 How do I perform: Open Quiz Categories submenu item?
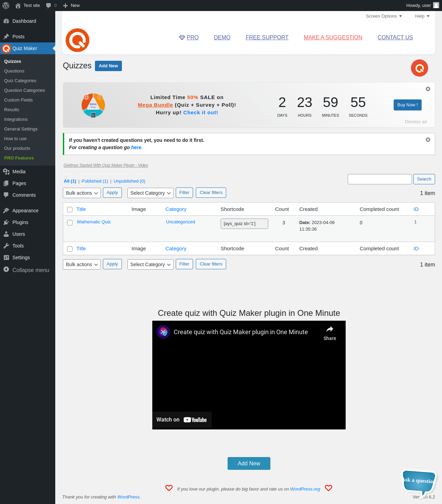pos(20,81)
